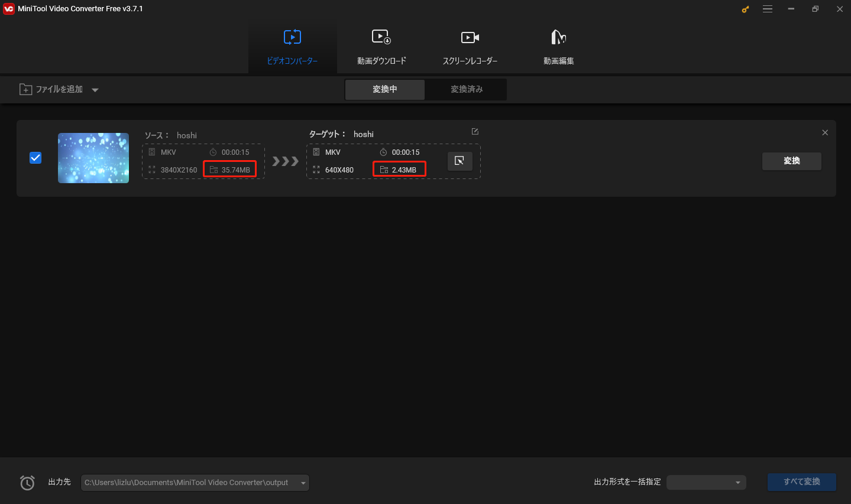Edit the target file name icon
851x504 pixels.
(x=475, y=132)
